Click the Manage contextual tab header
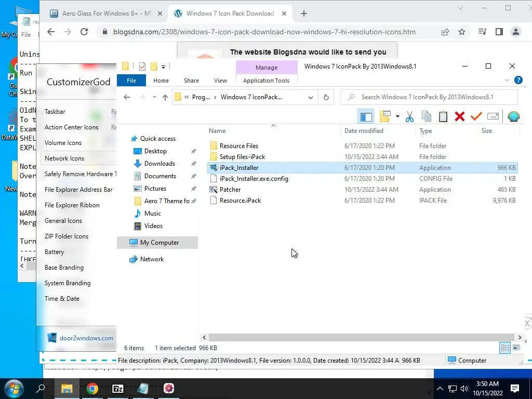The image size is (532, 399). [267, 68]
